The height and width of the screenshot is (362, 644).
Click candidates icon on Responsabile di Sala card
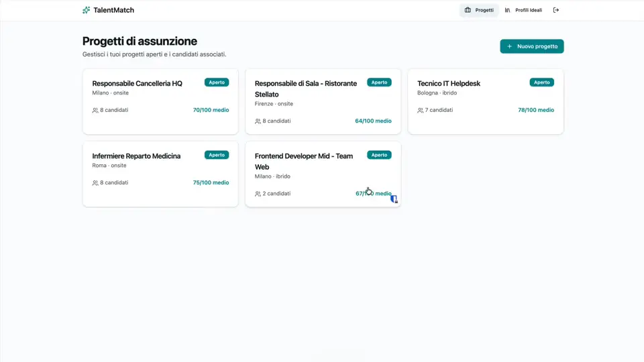(258, 121)
